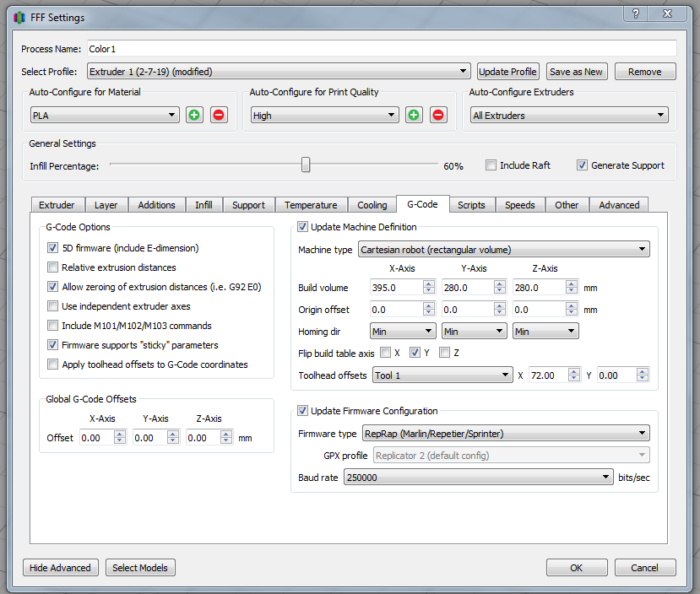This screenshot has width=700, height=594.
Task: Switch to the Scripts tab
Action: (x=471, y=205)
